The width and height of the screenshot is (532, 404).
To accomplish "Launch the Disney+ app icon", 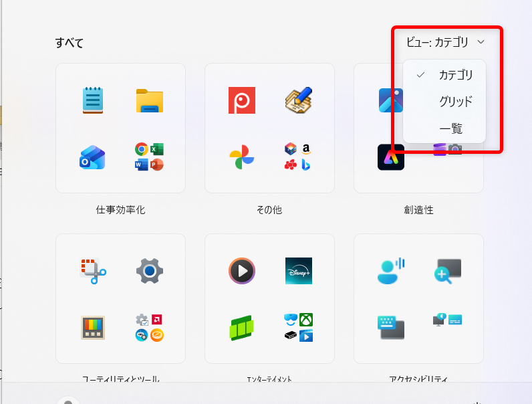I will pos(299,271).
